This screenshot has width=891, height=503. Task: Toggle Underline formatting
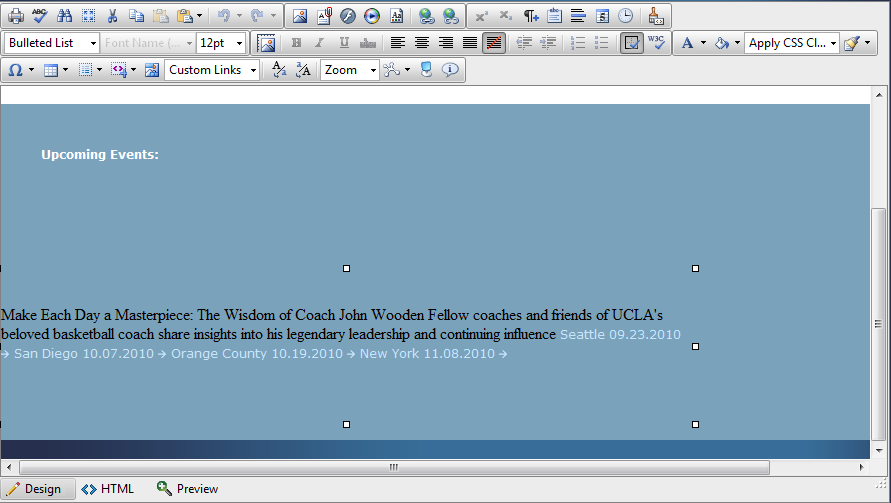[344, 43]
